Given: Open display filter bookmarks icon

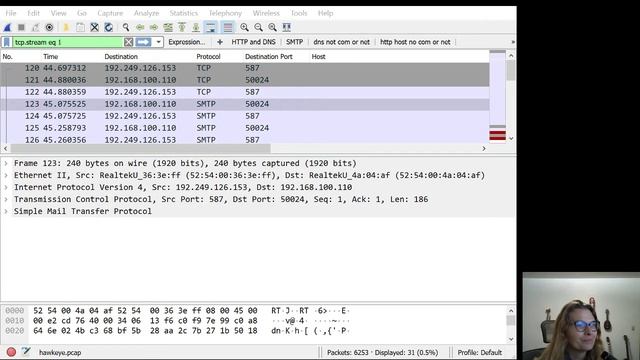Looking at the screenshot, I should tap(7, 42).
